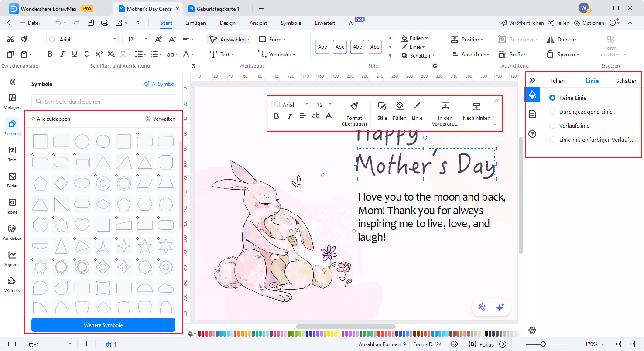This screenshot has width=644, height=351.
Task: Click the Nach hinten icon
Action: click(476, 106)
